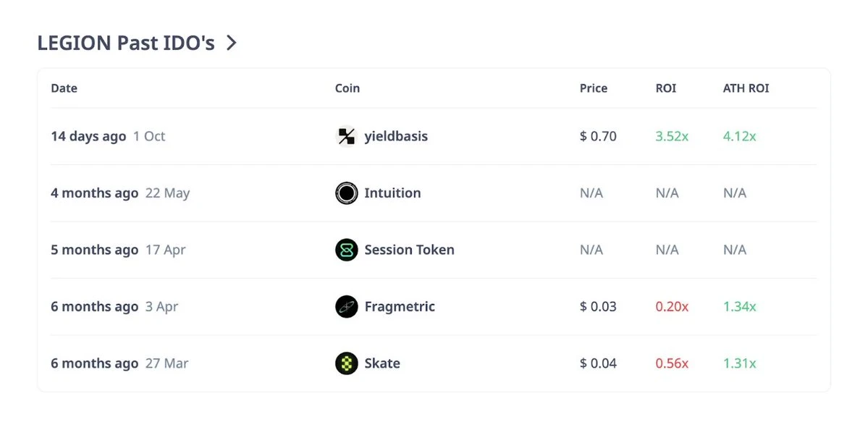Click the chevron arrow beside LEGION Past IDO's

pyautogui.click(x=231, y=43)
